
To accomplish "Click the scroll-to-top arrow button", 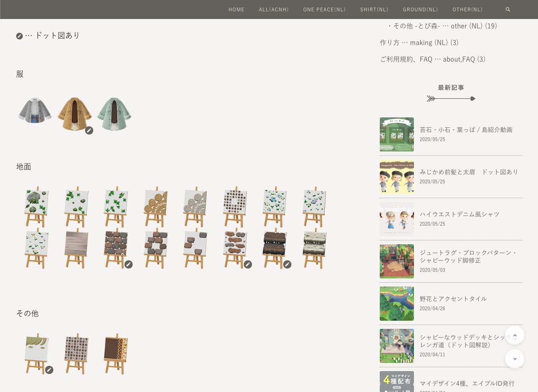I will pos(515,335).
